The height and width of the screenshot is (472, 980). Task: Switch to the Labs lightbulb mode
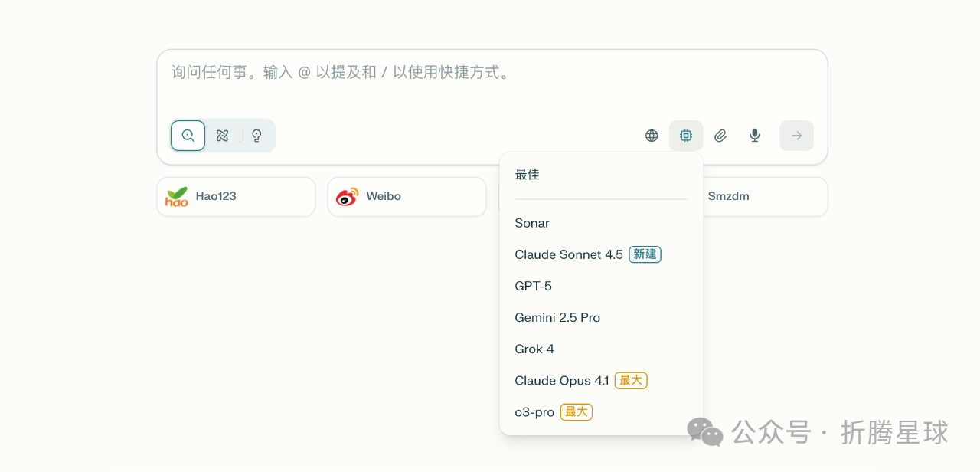(257, 136)
